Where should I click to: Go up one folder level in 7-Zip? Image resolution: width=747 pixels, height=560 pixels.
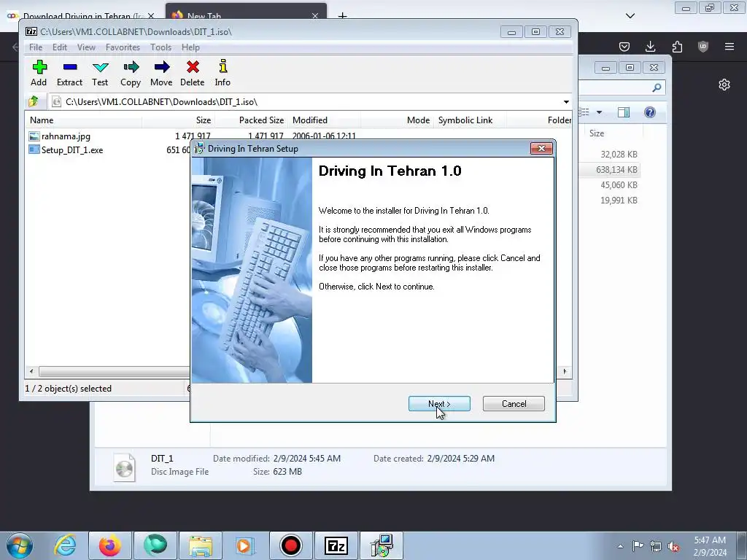coord(34,101)
